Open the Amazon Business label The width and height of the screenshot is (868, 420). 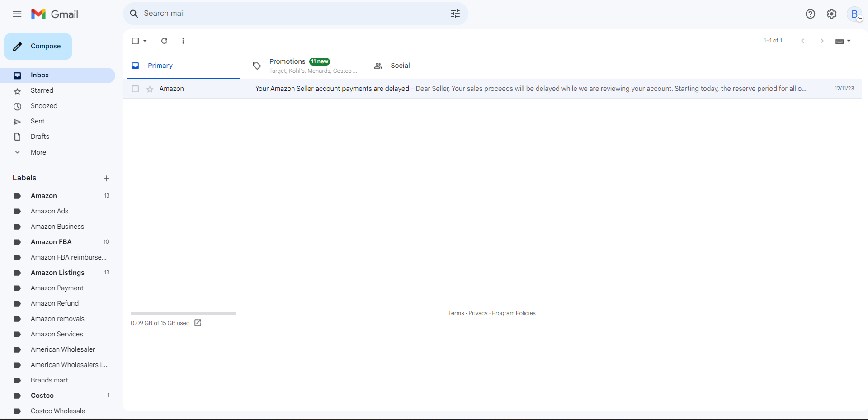[x=57, y=227]
